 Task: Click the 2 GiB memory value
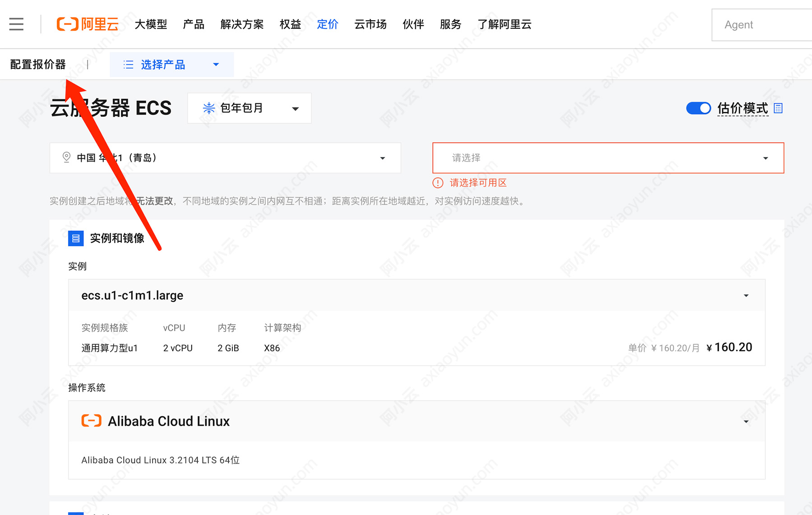228,348
